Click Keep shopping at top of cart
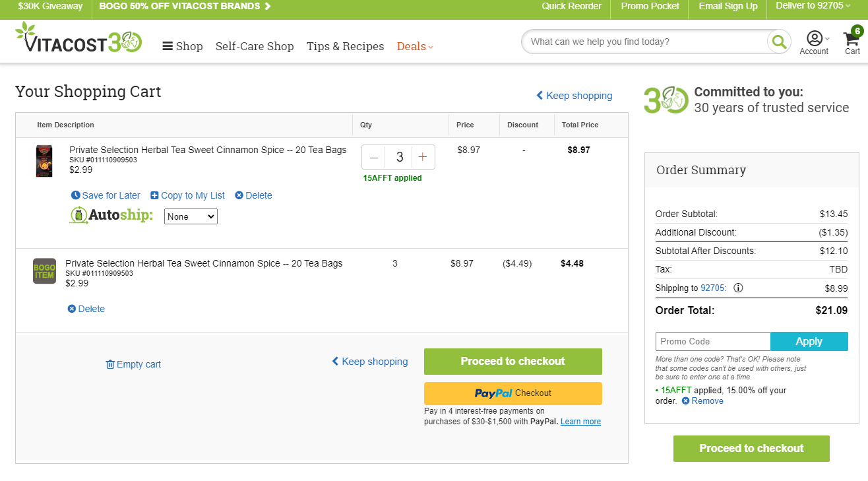 coord(574,96)
